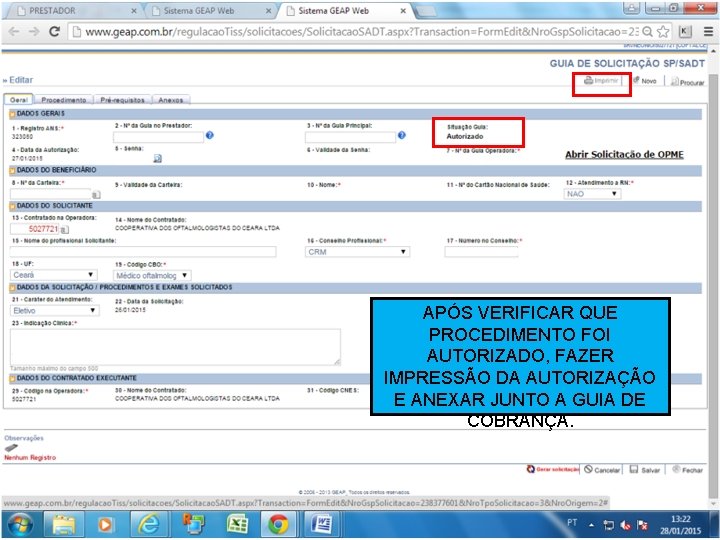Click the page vertical scrollbar
The height and width of the screenshot is (540, 720).
click(x=714, y=276)
